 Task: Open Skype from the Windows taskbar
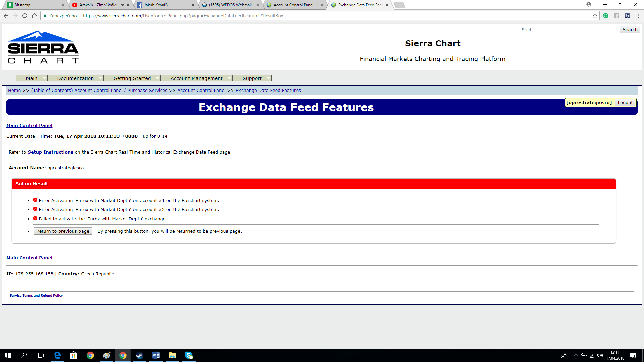coord(189,355)
